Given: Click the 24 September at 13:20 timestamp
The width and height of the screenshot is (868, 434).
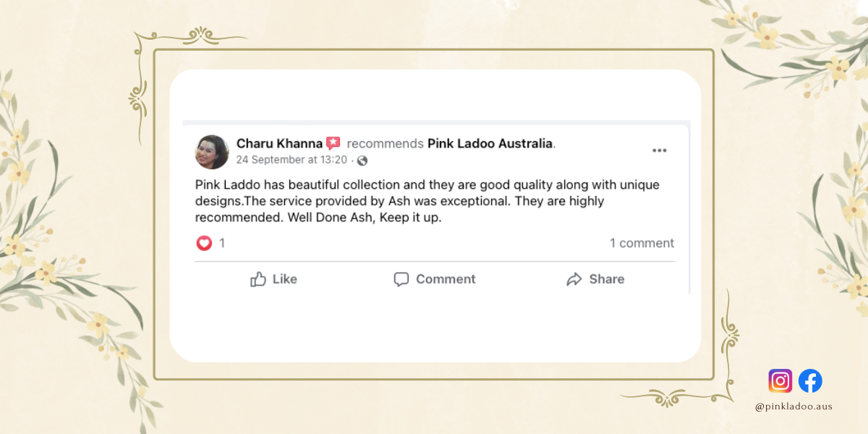Looking at the screenshot, I should [292, 160].
